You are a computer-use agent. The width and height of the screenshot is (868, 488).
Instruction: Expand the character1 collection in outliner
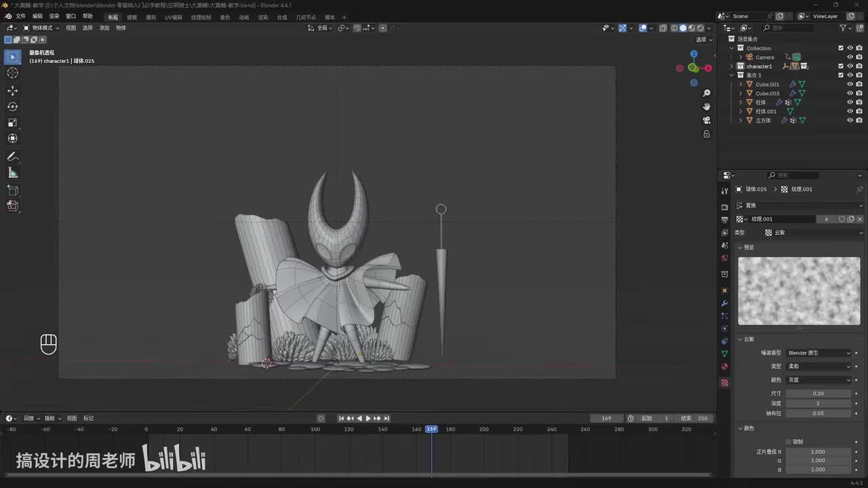732,66
